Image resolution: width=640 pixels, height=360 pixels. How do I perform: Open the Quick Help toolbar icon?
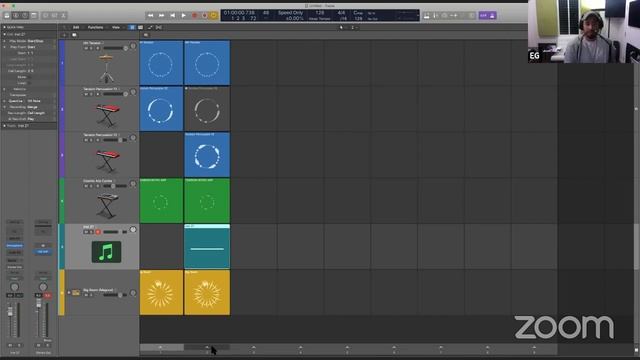[x=25, y=16]
